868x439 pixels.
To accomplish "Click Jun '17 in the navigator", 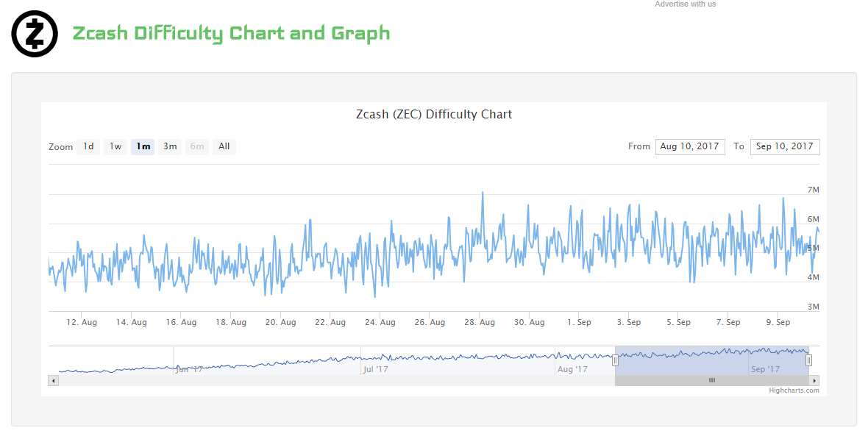I will 189,369.
